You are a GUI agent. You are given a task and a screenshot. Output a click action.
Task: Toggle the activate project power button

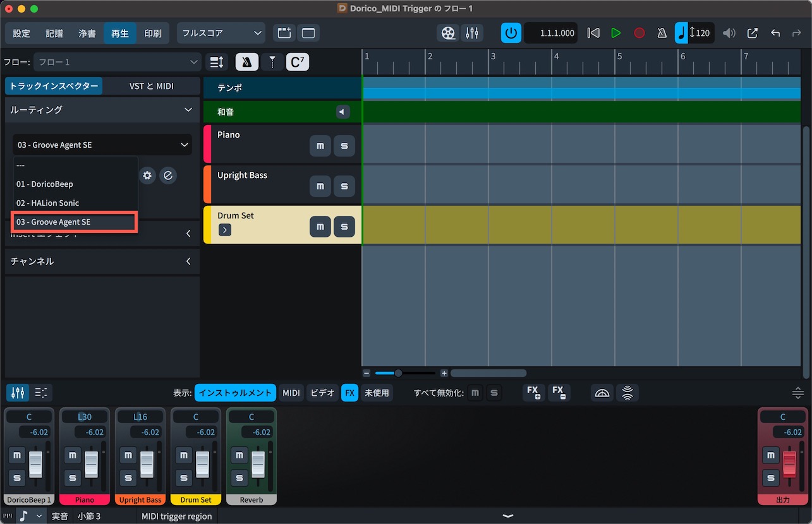pyautogui.click(x=511, y=33)
